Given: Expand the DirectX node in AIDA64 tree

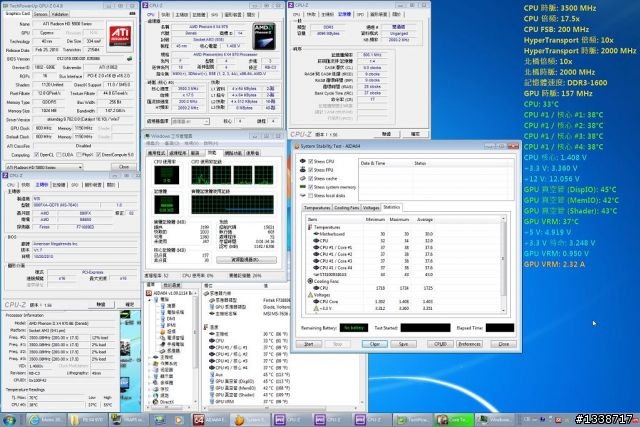Looking at the screenshot, I should pos(150,402).
